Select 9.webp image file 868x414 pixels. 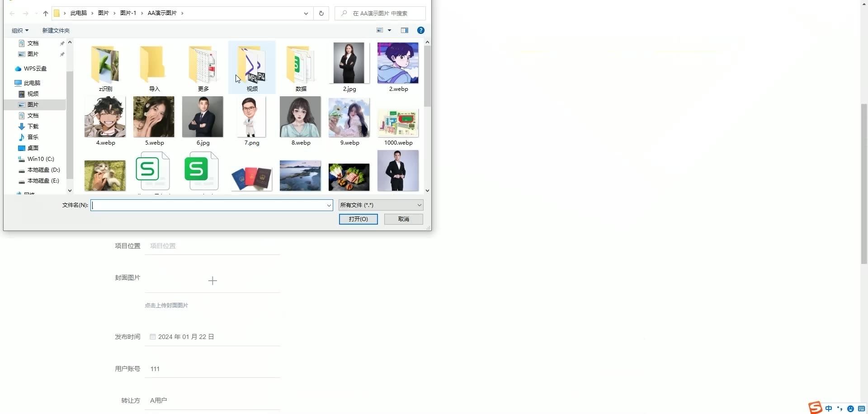pyautogui.click(x=349, y=121)
